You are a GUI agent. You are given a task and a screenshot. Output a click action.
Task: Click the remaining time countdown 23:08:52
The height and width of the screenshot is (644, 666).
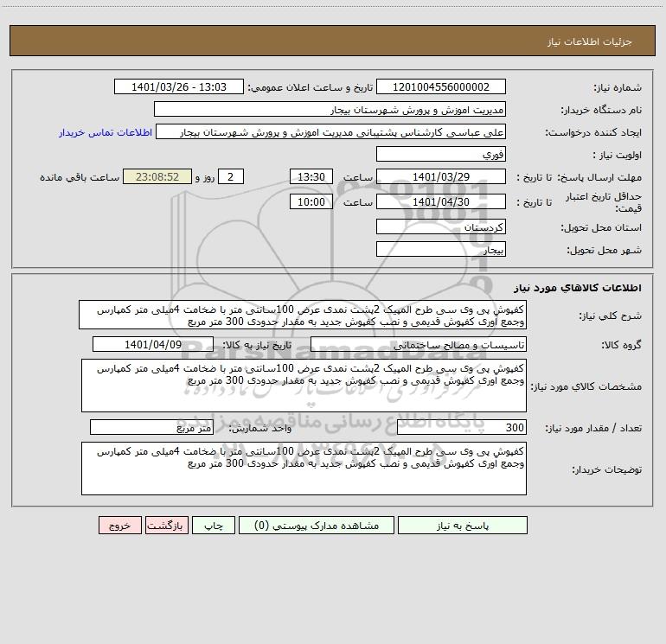157,176
